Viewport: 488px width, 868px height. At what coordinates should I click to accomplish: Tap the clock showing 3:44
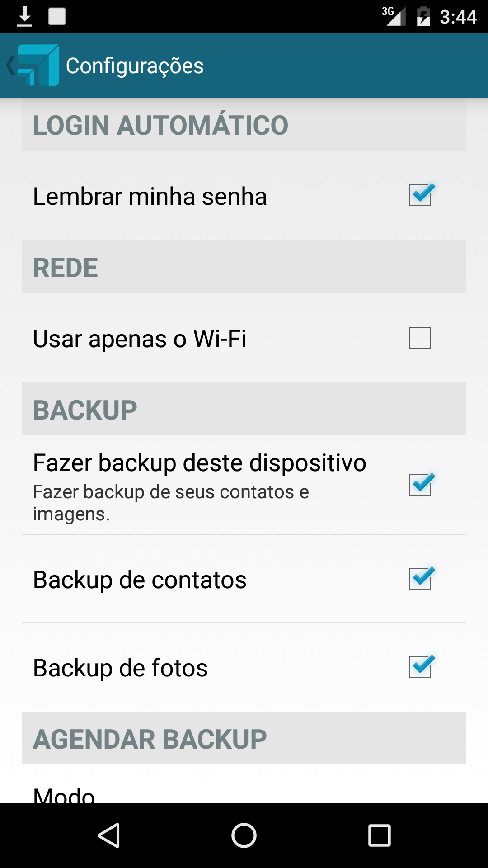pos(458,17)
